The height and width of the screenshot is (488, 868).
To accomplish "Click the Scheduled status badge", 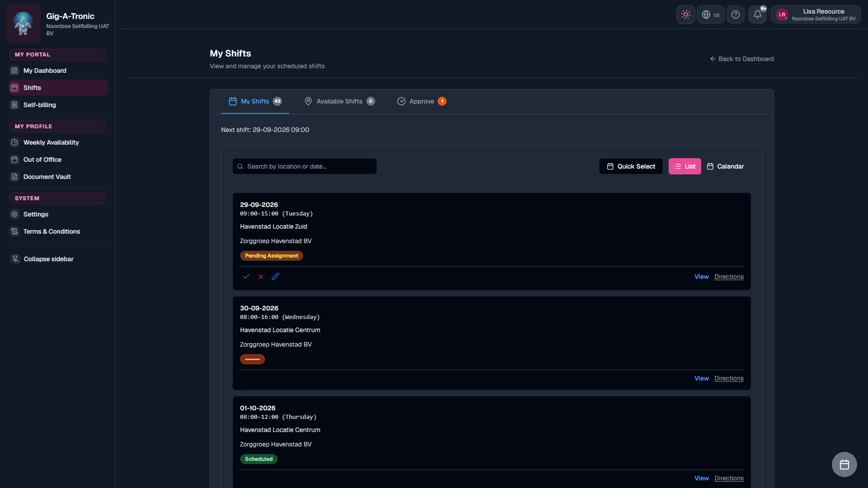I will [259, 459].
